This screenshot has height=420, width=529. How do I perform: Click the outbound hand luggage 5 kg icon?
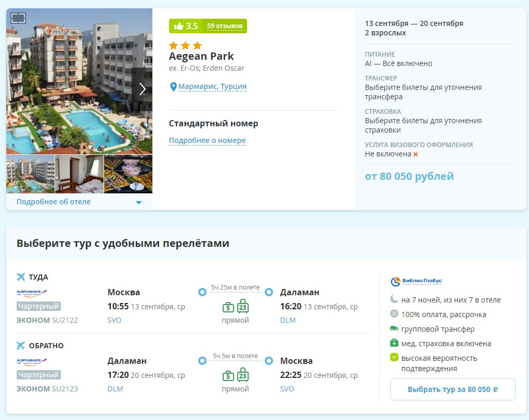pos(228,307)
